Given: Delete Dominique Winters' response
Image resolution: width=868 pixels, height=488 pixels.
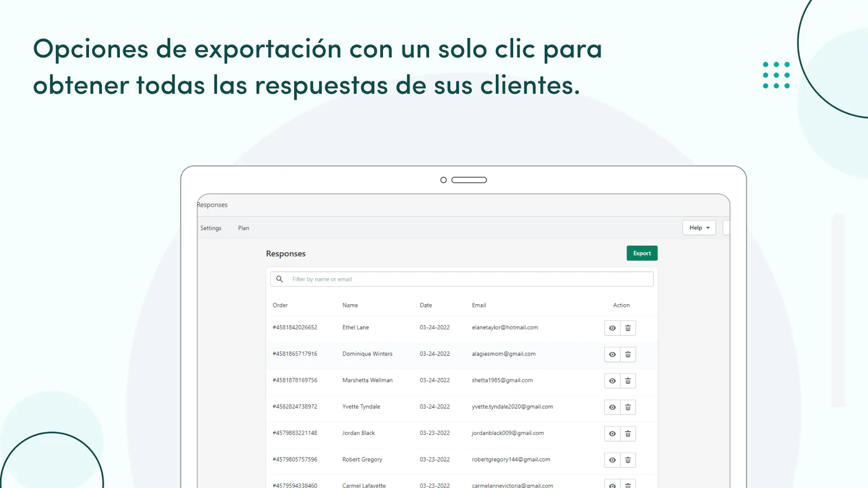Looking at the screenshot, I should [628, 355].
